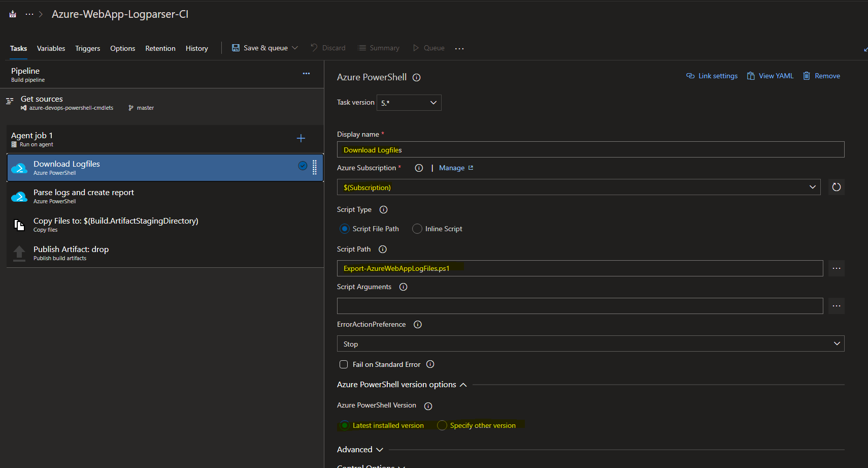Switch to the History tab

(197, 49)
